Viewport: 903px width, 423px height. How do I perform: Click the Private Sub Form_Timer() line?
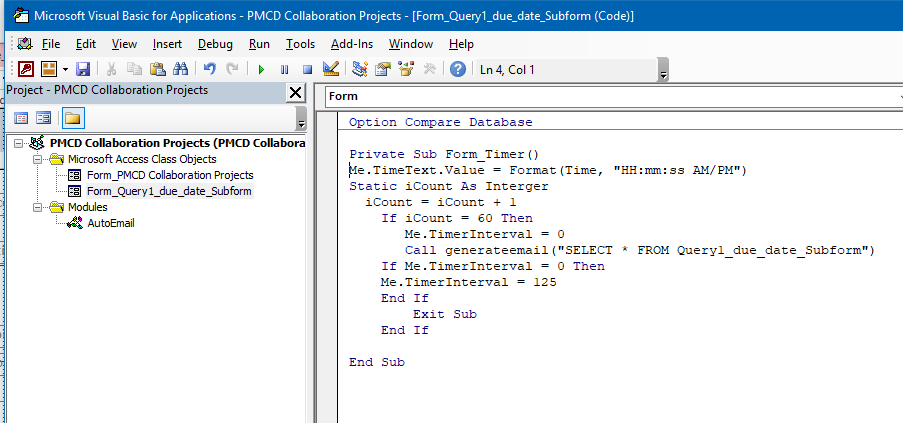coord(443,154)
